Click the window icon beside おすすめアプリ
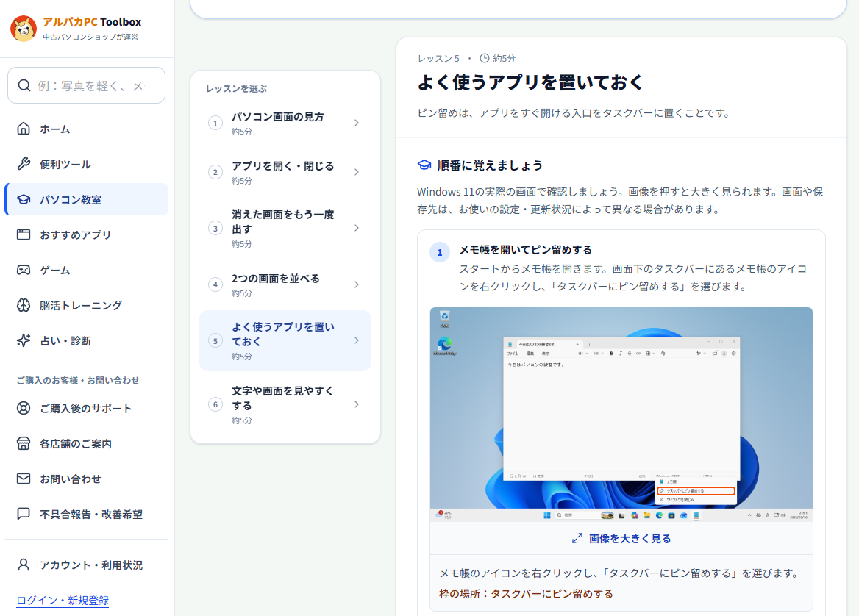This screenshot has width=859, height=616. pyautogui.click(x=24, y=234)
